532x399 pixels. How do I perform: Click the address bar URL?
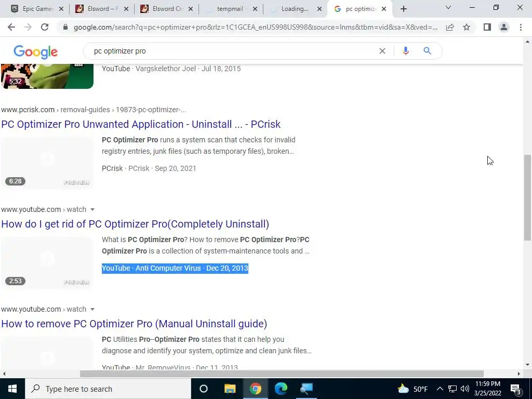tap(256, 27)
